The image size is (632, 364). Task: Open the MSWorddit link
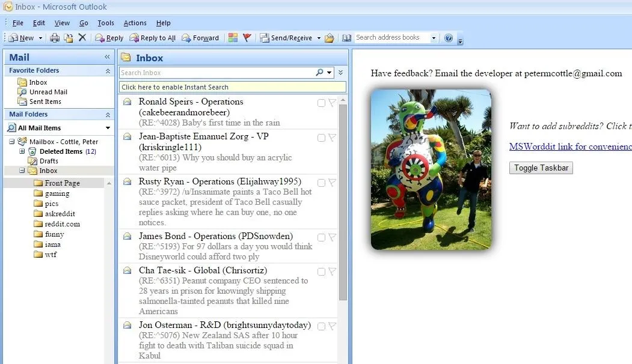click(570, 147)
